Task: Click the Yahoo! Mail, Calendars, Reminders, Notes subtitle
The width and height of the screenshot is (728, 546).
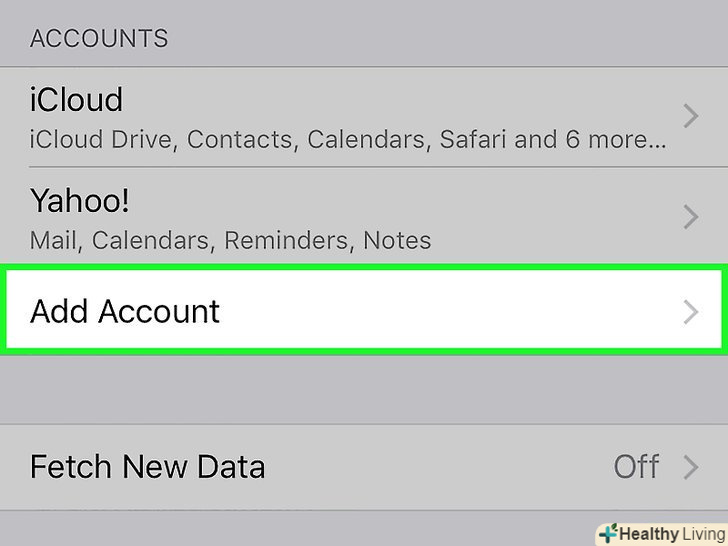Action: 230,241
